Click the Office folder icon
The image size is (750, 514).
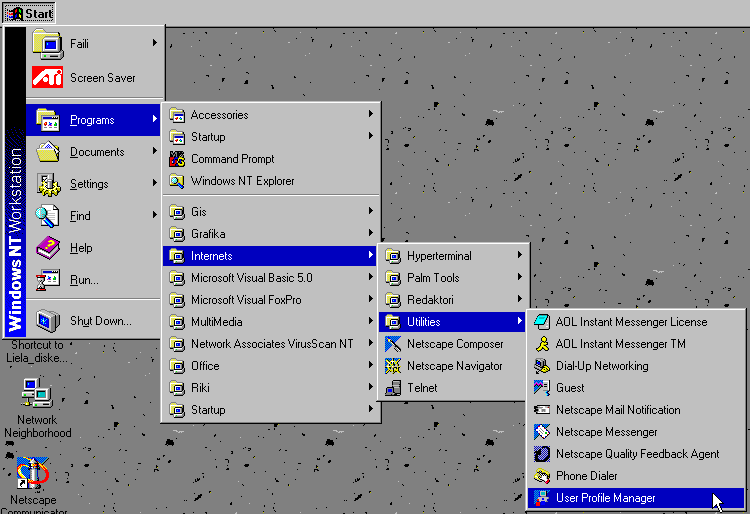click(x=177, y=366)
